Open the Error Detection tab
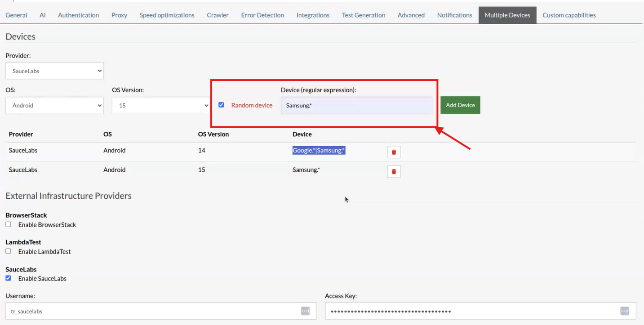 pos(262,15)
